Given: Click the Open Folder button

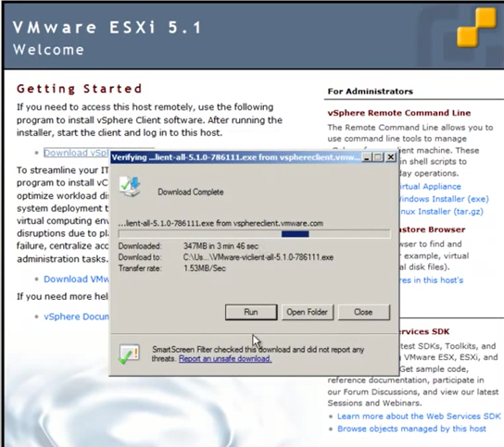Looking at the screenshot, I should coord(308,312).
